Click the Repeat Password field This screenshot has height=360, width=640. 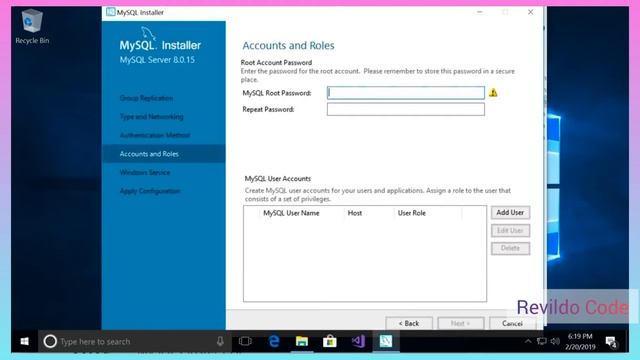coord(406,109)
